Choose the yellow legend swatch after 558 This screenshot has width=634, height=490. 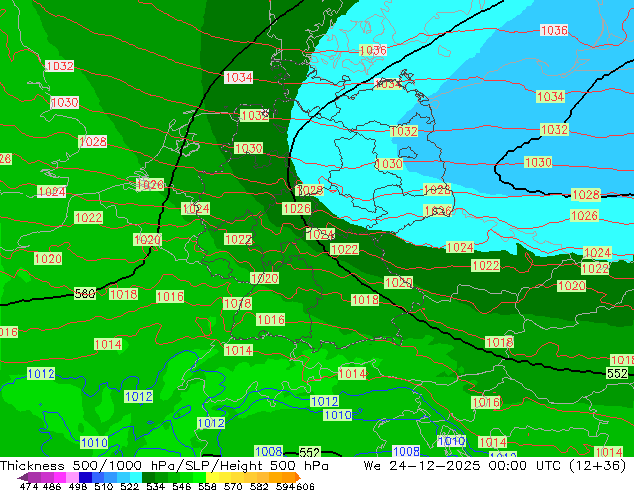(212, 477)
